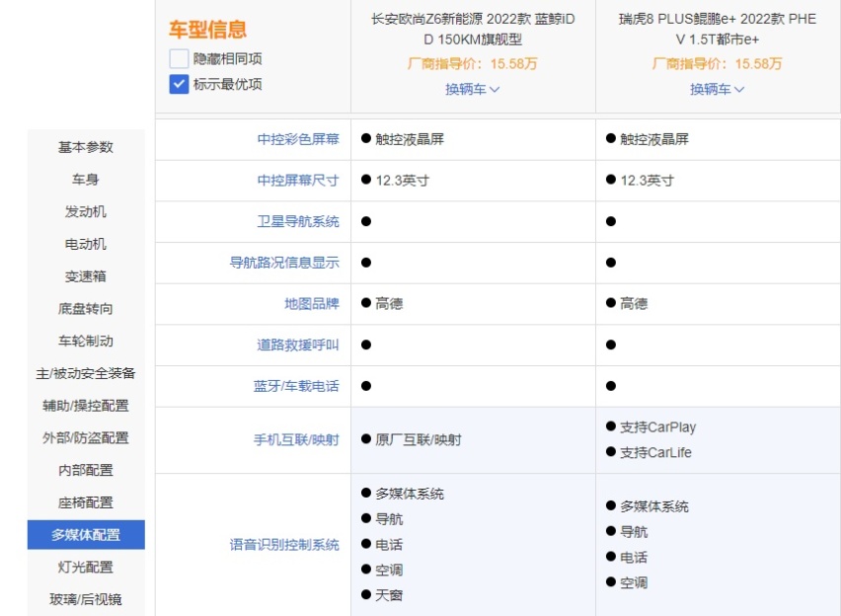Click 触控液晶屏 value for 瑞虎8 PLUS
This screenshot has height=616, width=841.
(x=654, y=139)
